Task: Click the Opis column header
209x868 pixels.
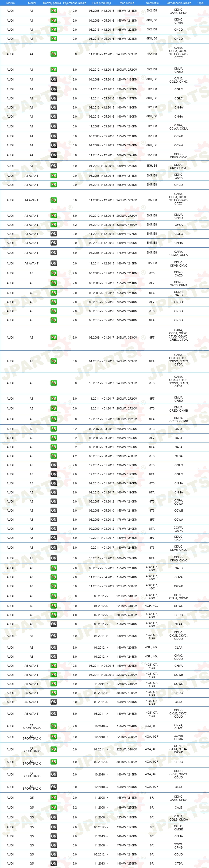Action: (x=200, y=3)
